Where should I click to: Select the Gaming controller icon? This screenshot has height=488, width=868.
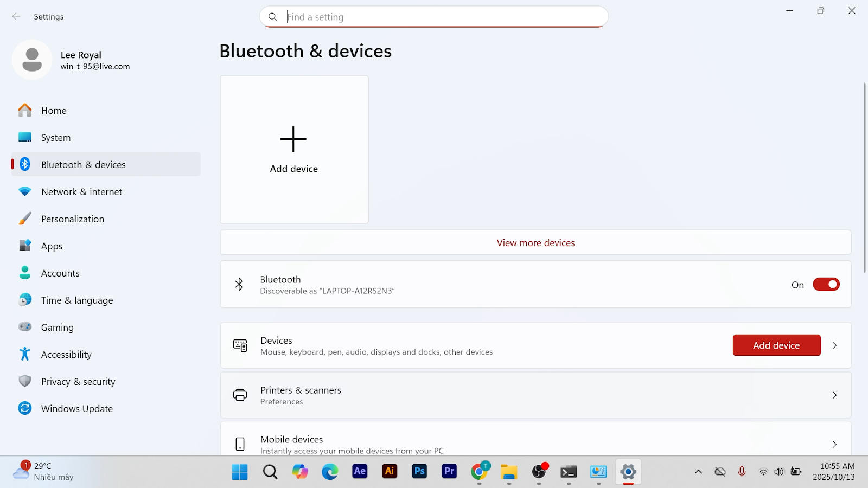coord(25,326)
